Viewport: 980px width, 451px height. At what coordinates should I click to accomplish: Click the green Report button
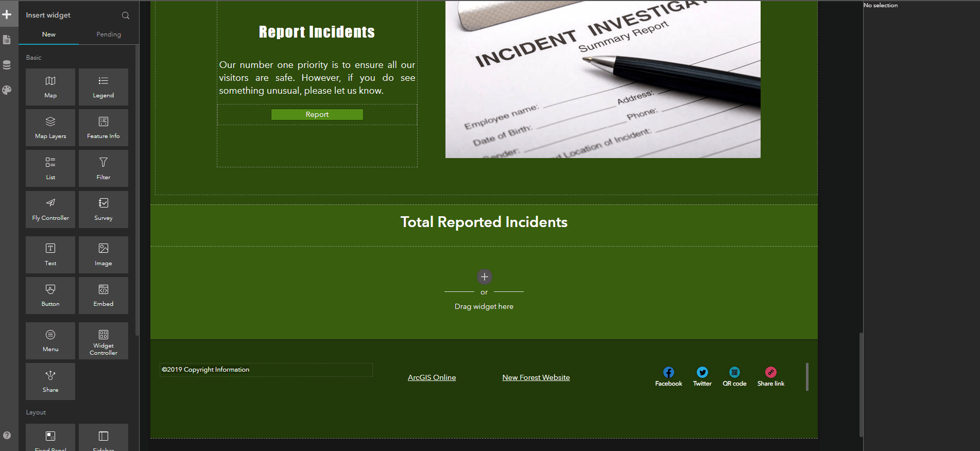tap(317, 114)
